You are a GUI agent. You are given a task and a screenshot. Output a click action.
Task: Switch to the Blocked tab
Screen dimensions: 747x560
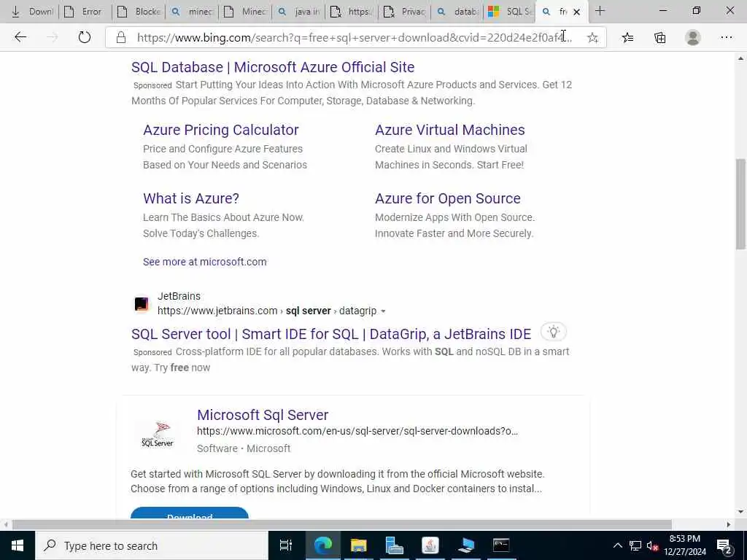139,12
